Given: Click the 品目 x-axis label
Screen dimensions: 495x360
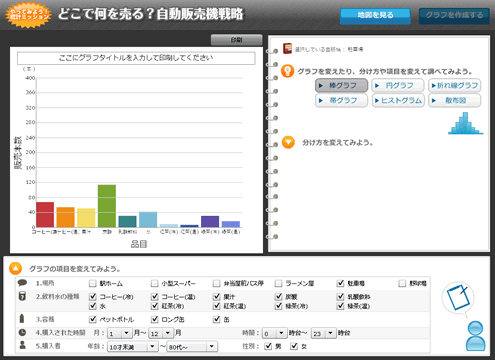Looking at the screenshot, I should pos(139,244).
